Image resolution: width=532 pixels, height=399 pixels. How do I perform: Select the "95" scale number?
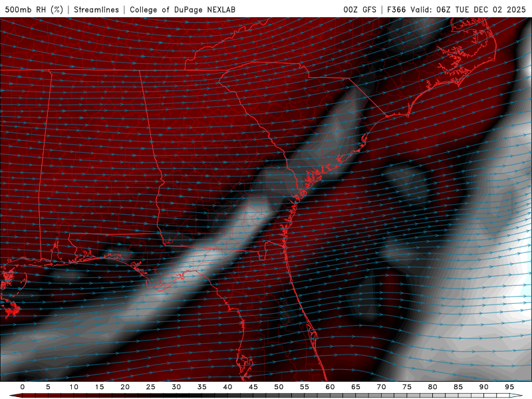pos(509,387)
